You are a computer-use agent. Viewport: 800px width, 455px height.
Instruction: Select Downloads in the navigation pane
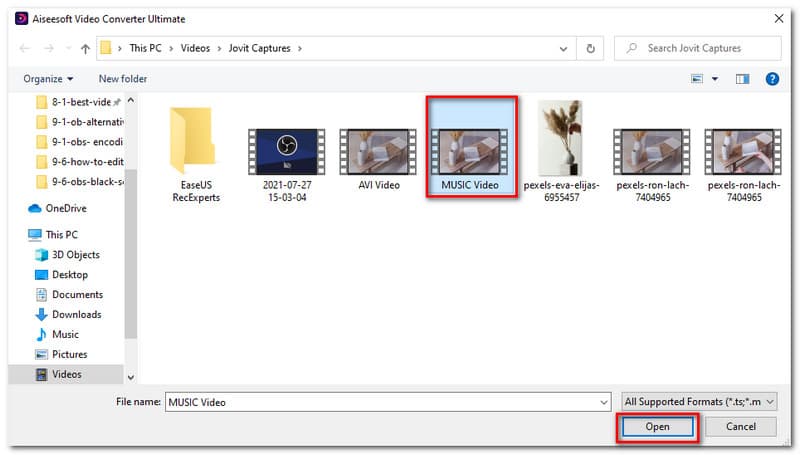tap(77, 314)
